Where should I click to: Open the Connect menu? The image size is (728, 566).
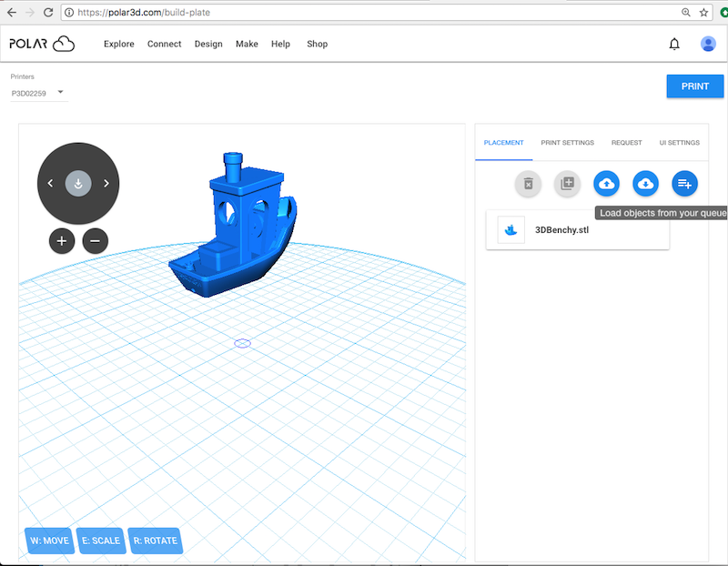(x=165, y=44)
